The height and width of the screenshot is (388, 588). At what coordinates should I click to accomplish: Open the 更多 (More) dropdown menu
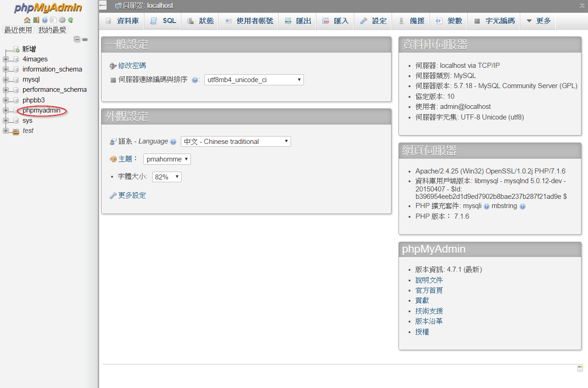tap(538, 21)
